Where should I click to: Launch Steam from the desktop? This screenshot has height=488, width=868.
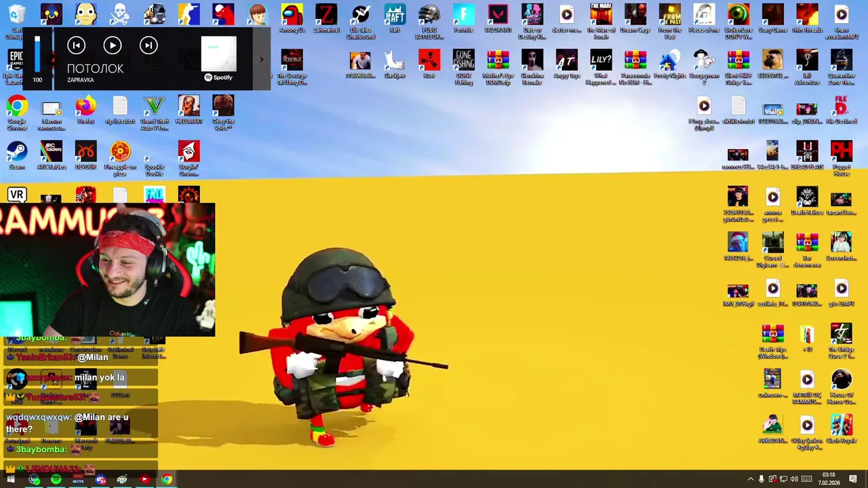[x=17, y=155]
